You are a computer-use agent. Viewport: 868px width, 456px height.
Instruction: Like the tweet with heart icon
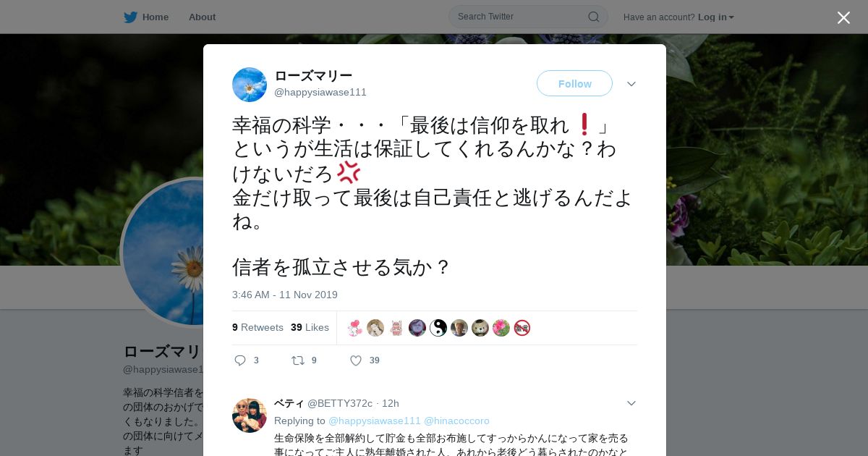pyautogui.click(x=356, y=360)
